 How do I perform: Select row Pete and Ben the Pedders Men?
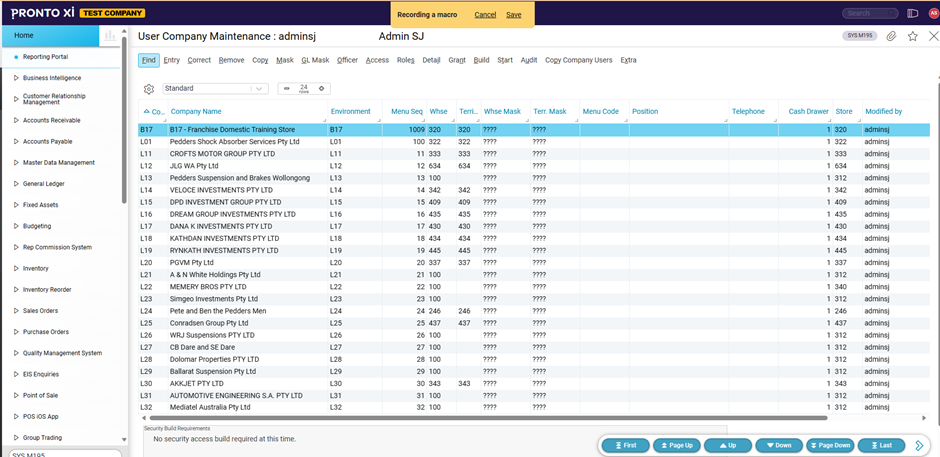(534, 311)
